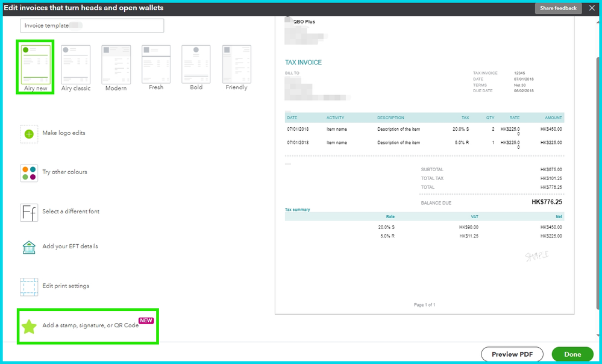Click the Page 1 of 1 footer text
The width and height of the screenshot is (602, 364).
pyautogui.click(x=424, y=305)
